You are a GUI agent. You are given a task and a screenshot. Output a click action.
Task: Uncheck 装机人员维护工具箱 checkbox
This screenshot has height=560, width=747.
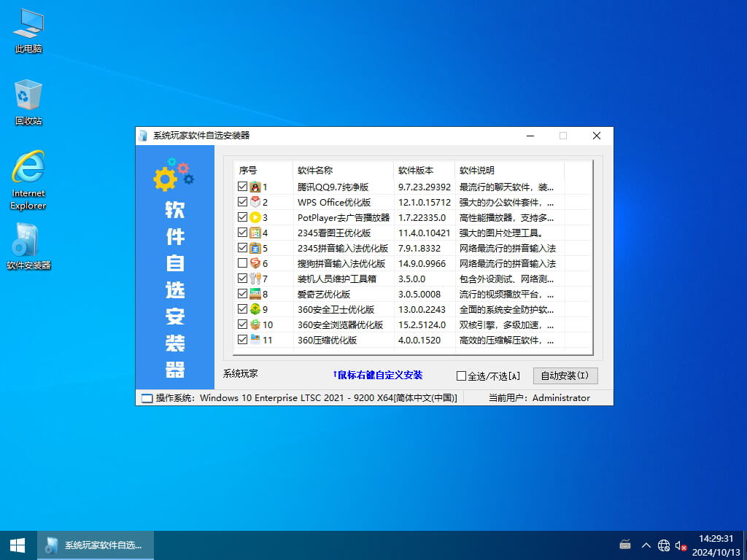pyautogui.click(x=242, y=279)
